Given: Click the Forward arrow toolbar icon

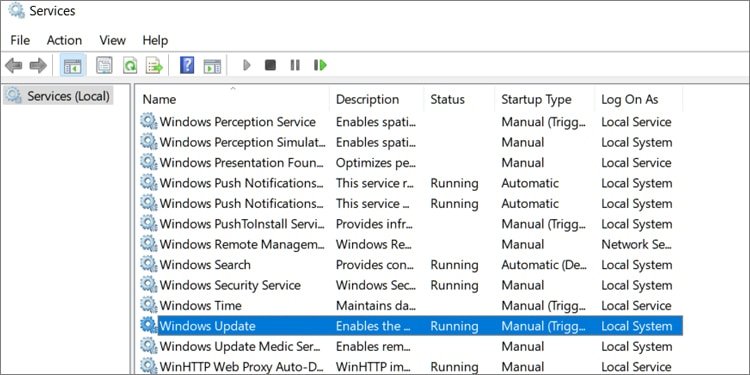Looking at the screenshot, I should pyautogui.click(x=38, y=65).
